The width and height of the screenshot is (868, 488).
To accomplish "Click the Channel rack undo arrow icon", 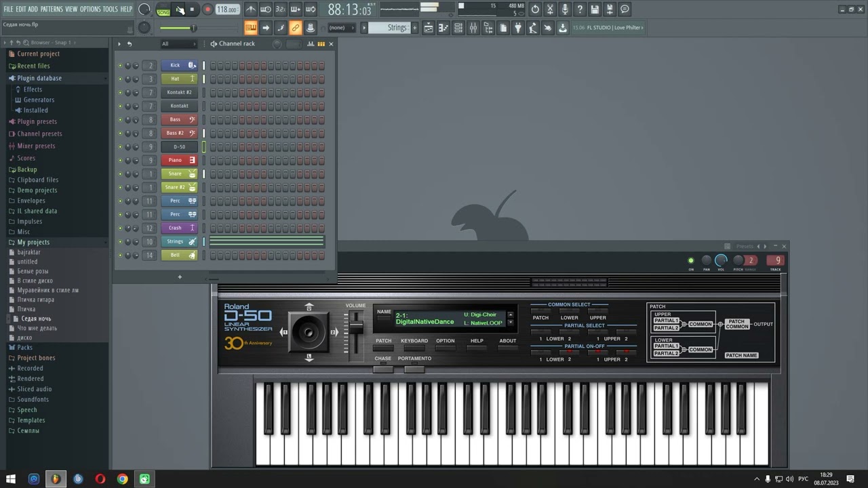I will [x=130, y=43].
